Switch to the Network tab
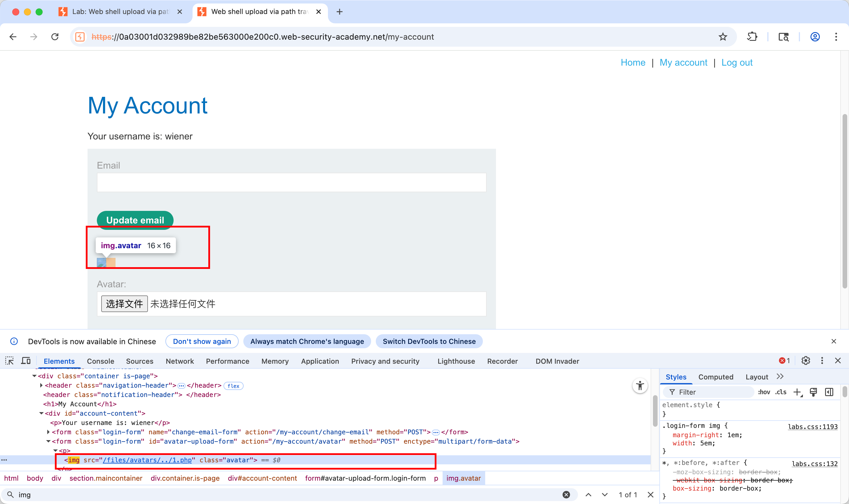The width and height of the screenshot is (849, 504). 179,361
